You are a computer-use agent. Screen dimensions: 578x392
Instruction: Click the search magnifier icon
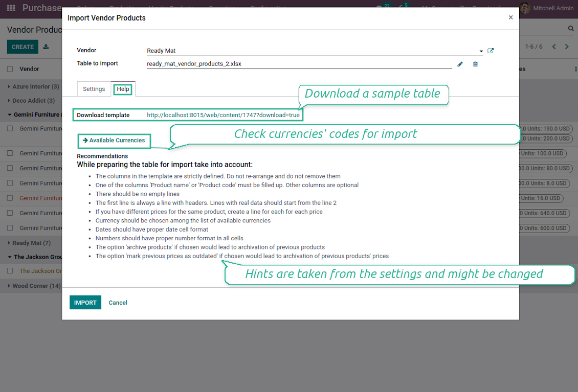point(571,29)
